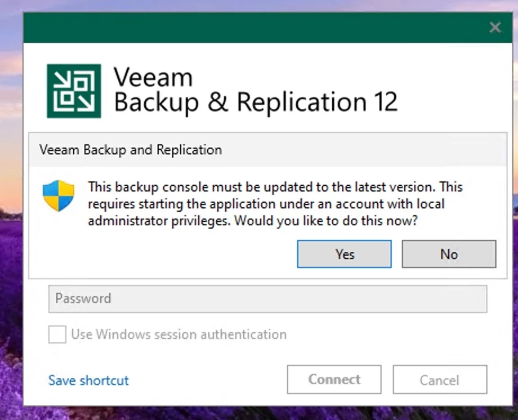Enable Use Windows session authentication checkbox
The image size is (518, 420).
[x=57, y=334]
